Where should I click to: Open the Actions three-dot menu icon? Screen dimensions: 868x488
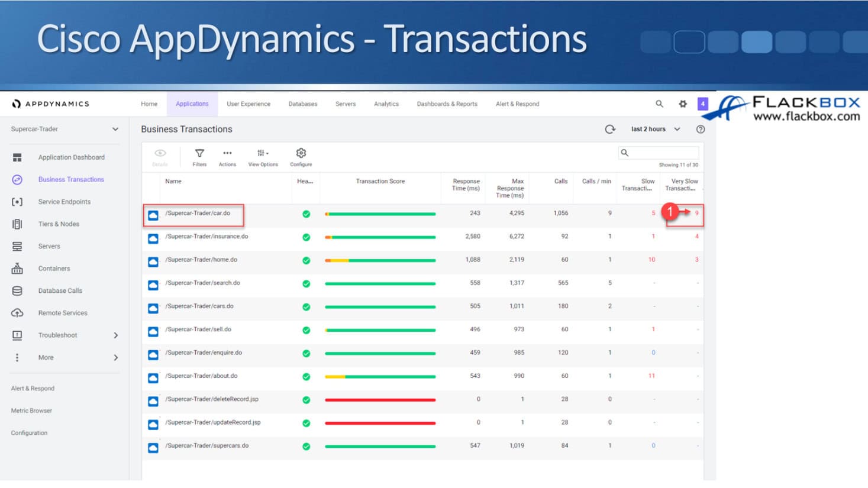pos(227,154)
